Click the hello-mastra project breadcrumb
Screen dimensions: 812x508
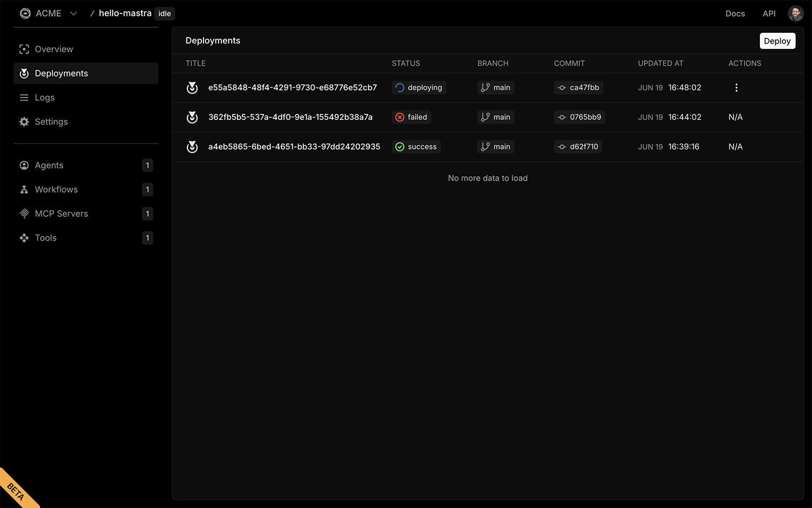(125, 13)
